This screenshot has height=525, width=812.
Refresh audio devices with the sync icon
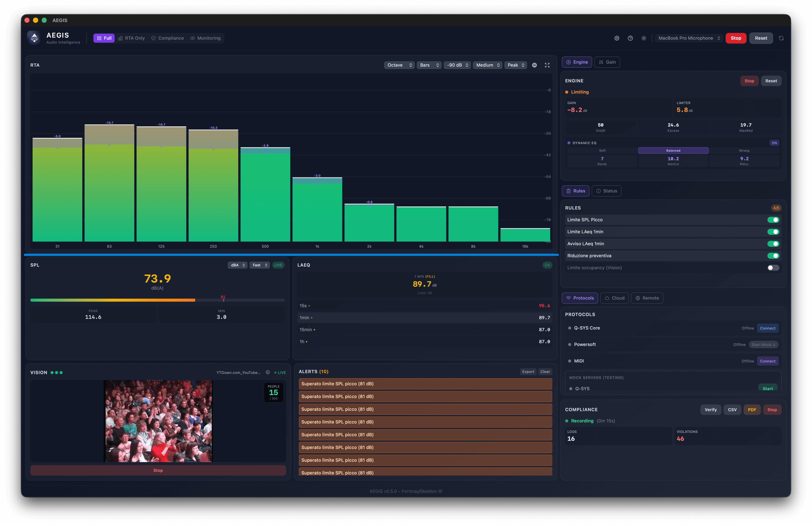781,38
